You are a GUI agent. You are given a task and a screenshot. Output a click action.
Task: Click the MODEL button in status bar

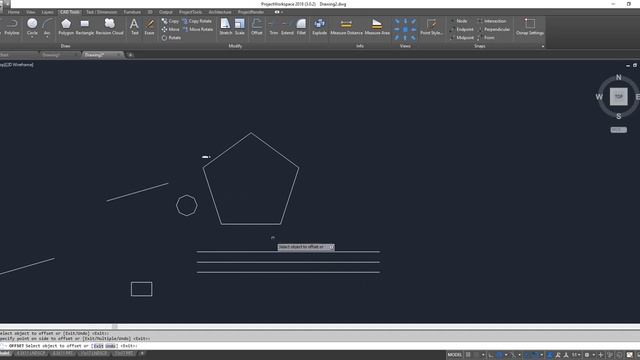pyautogui.click(x=454, y=355)
